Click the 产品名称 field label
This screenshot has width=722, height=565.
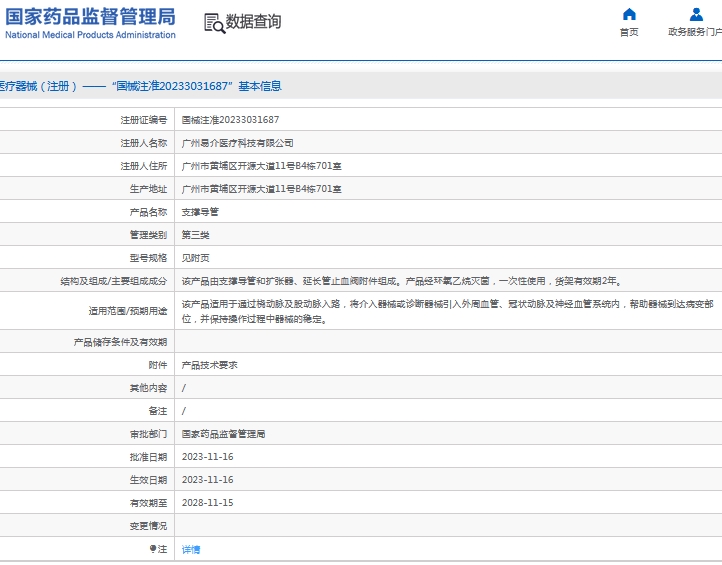coord(148,212)
